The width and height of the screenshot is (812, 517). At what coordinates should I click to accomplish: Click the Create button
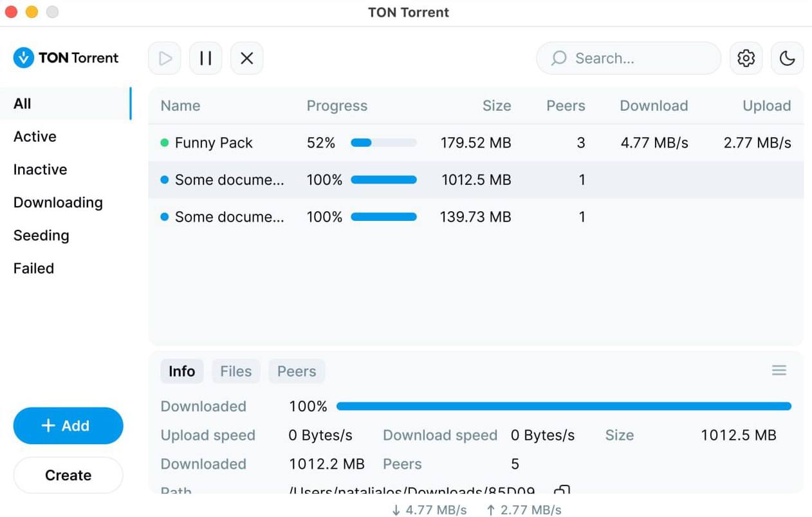(x=68, y=475)
